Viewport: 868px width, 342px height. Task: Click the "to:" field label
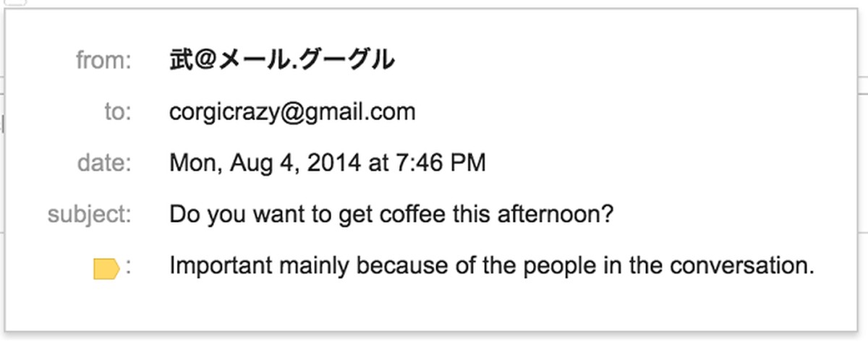tap(117, 111)
